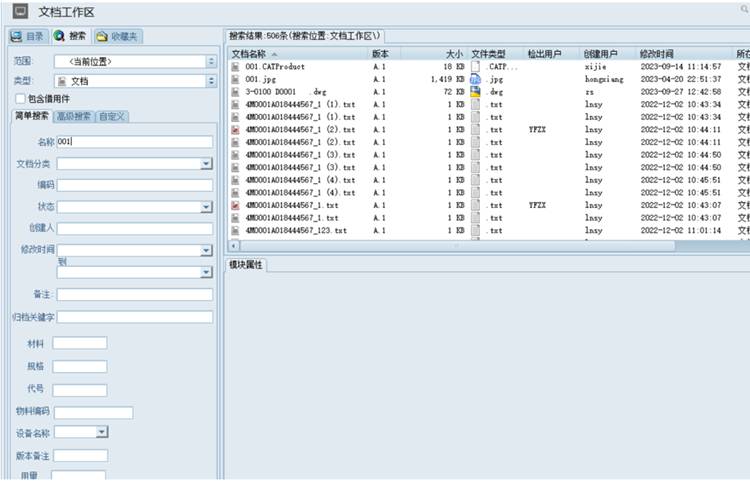Expand the 设备名称 dropdown

[x=102, y=432]
